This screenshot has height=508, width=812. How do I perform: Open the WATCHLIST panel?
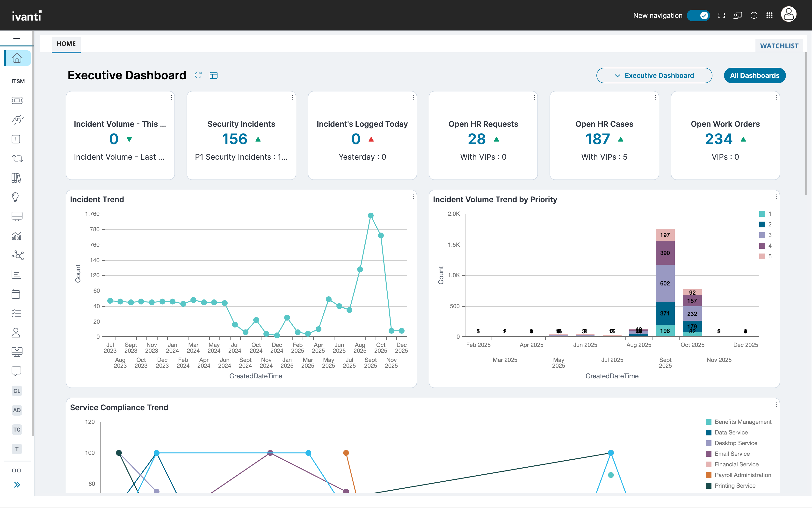coord(779,46)
